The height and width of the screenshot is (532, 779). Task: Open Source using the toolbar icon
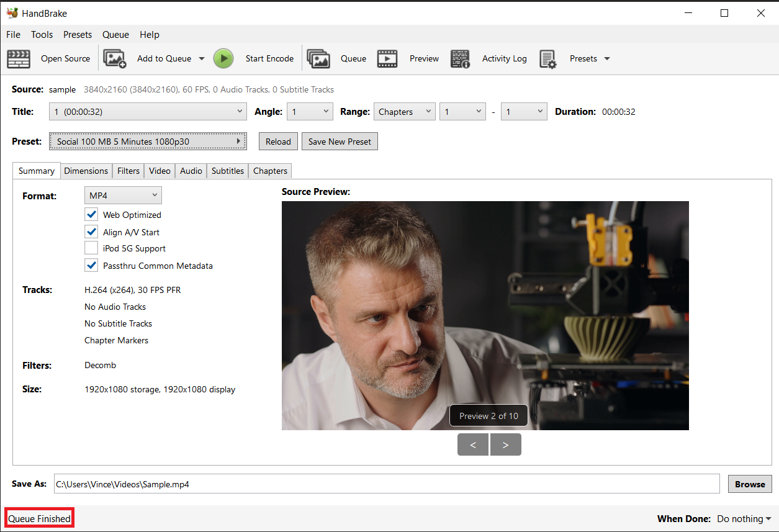click(19, 58)
